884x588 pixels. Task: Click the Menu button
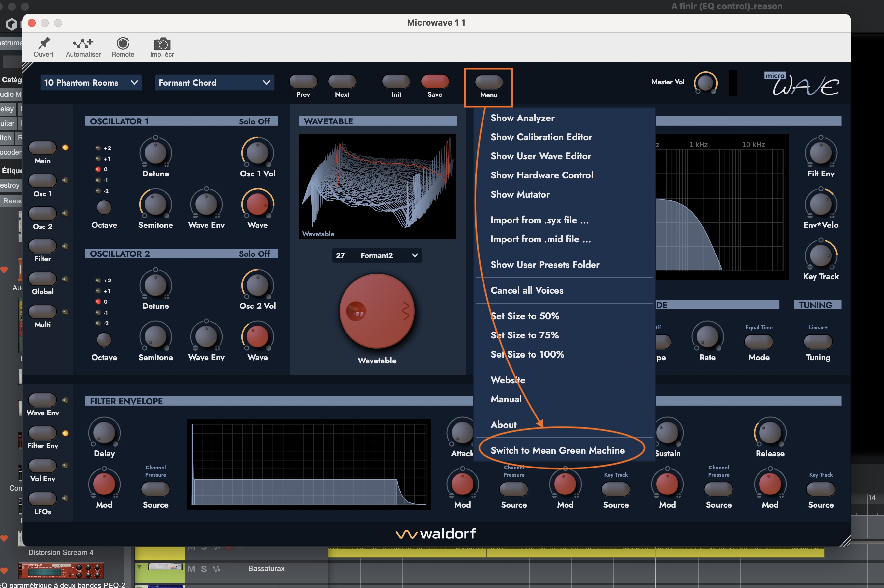(489, 82)
